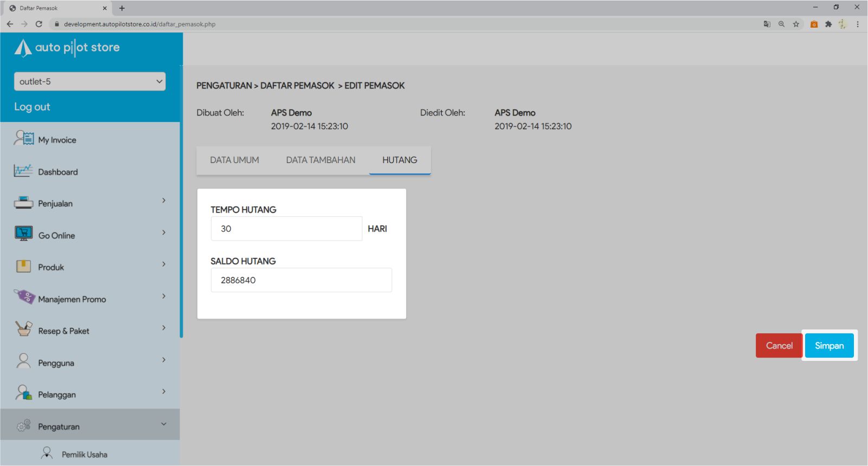Open Dashboard via its chart icon

(x=23, y=171)
